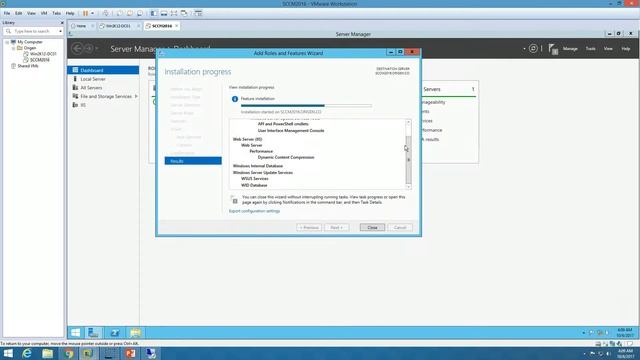Click the console view toolbar icon
The image size is (640, 360).
(x=198, y=13)
